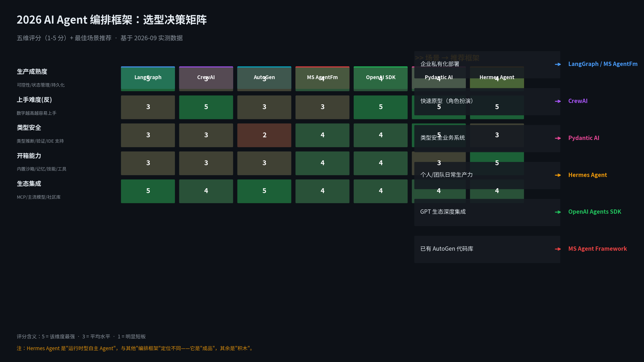Open the pink Pydantic AI recommendation label
The width and height of the screenshot is (644, 362).
(x=584, y=138)
